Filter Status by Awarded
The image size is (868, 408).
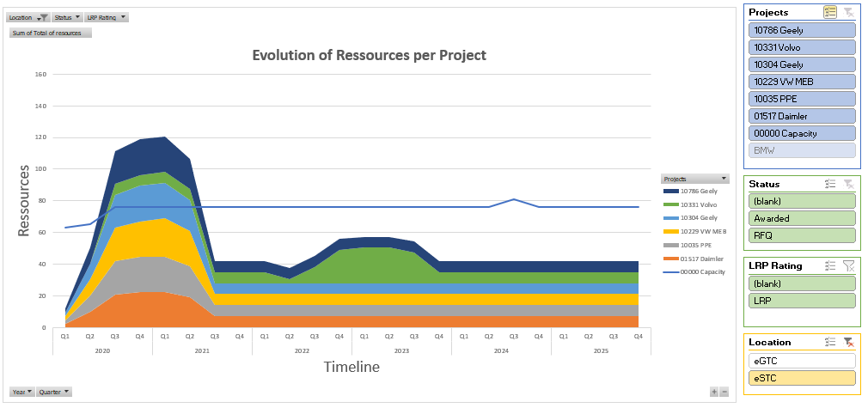(x=802, y=218)
